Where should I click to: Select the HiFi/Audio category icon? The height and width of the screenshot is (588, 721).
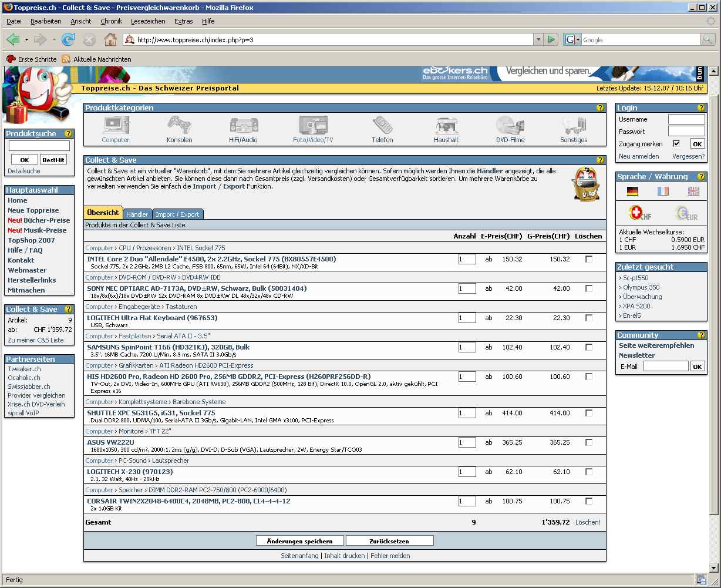pos(243,125)
